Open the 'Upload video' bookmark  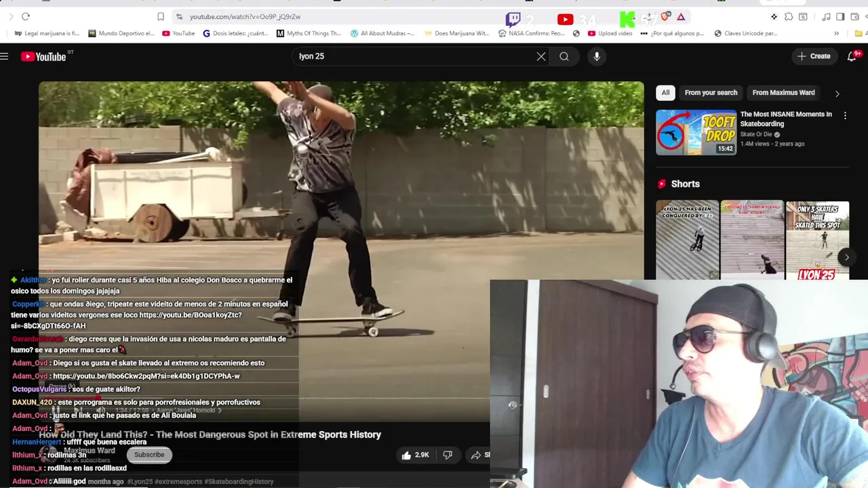pyautogui.click(x=610, y=33)
